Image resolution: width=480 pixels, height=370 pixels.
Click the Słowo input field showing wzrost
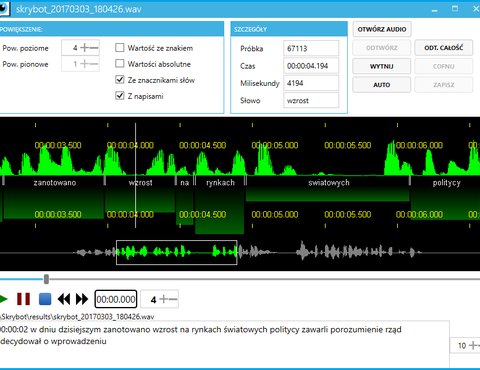click(x=311, y=100)
